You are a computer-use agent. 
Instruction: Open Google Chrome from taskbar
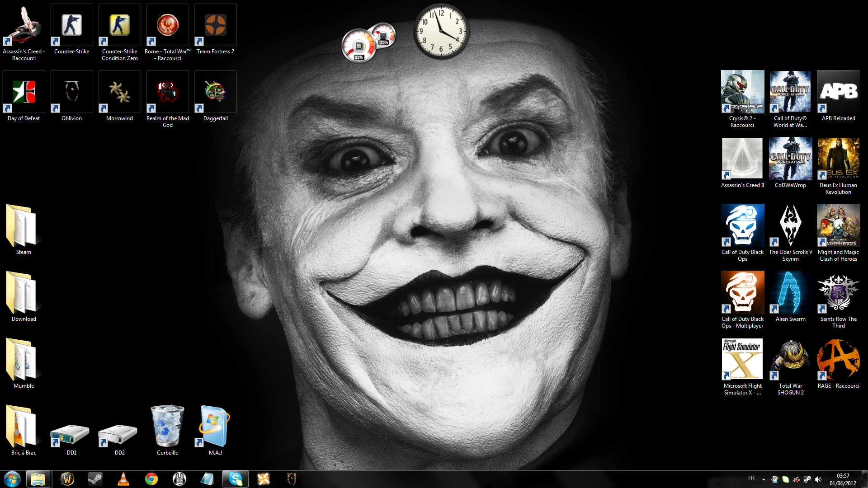click(151, 479)
